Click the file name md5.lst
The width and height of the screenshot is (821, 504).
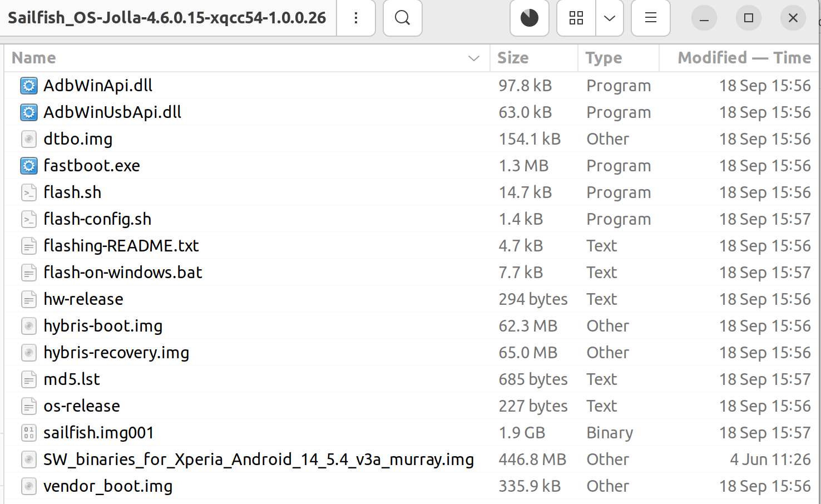click(72, 379)
